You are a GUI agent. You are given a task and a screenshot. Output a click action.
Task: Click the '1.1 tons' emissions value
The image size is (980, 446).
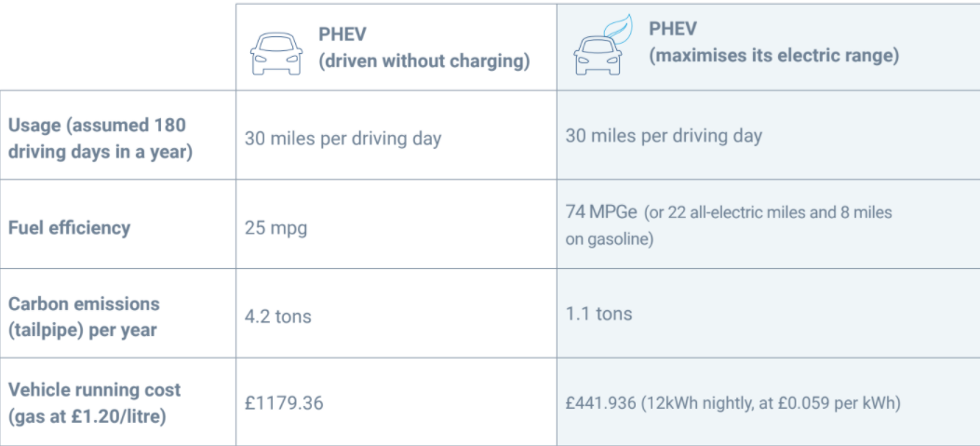pos(598,313)
